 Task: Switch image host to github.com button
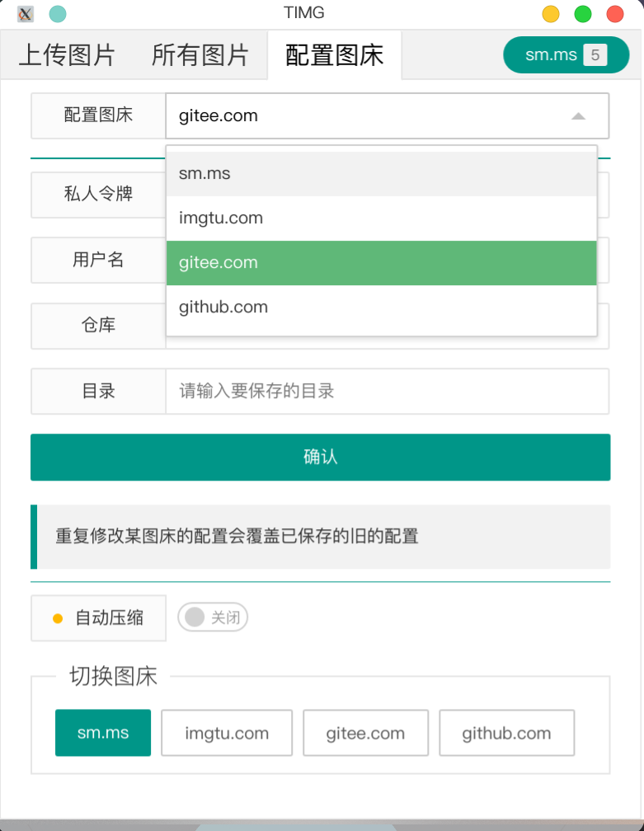[x=507, y=733]
